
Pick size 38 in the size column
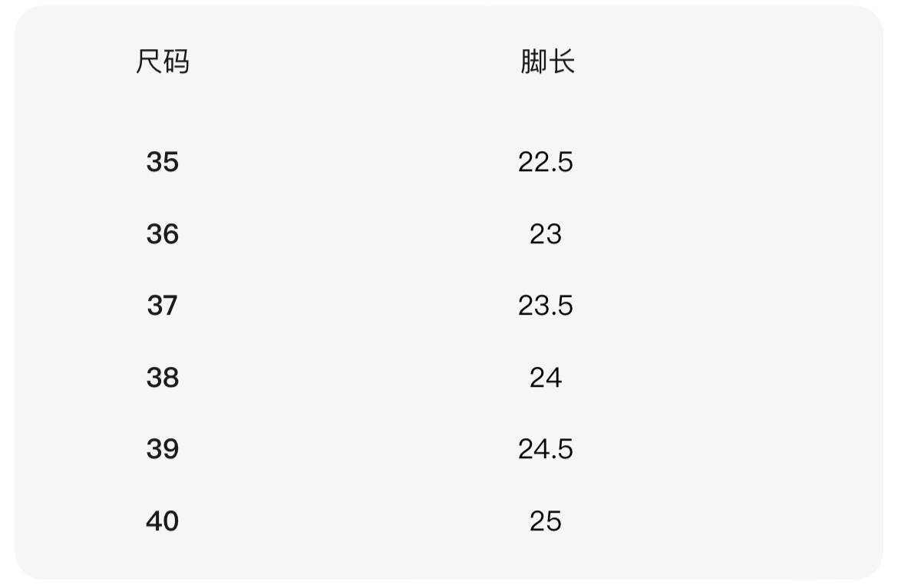(162, 378)
